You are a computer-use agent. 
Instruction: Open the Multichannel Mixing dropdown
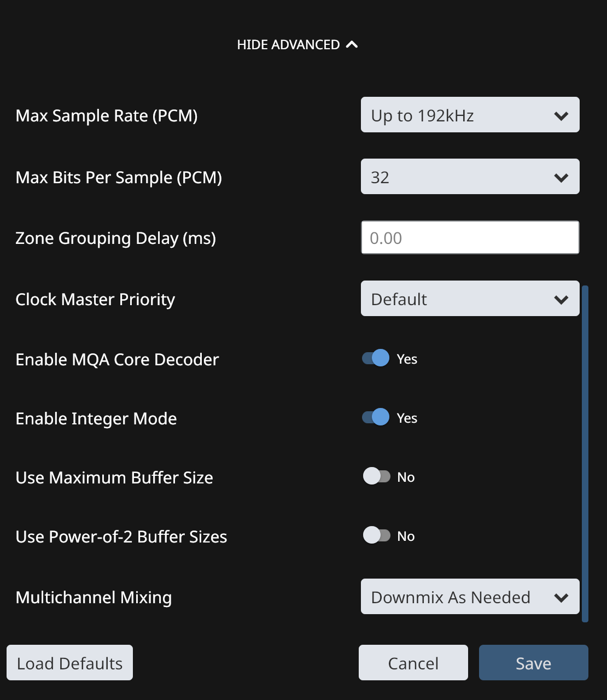click(470, 597)
